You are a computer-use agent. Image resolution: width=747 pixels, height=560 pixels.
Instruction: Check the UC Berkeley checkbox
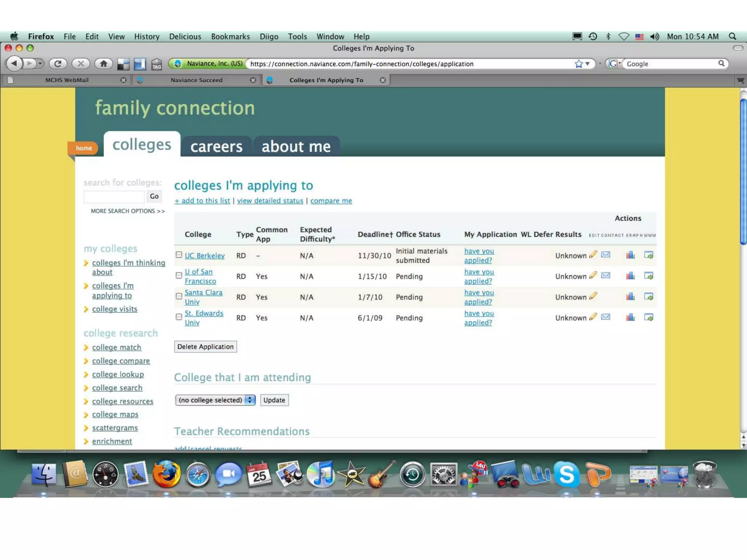(179, 255)
